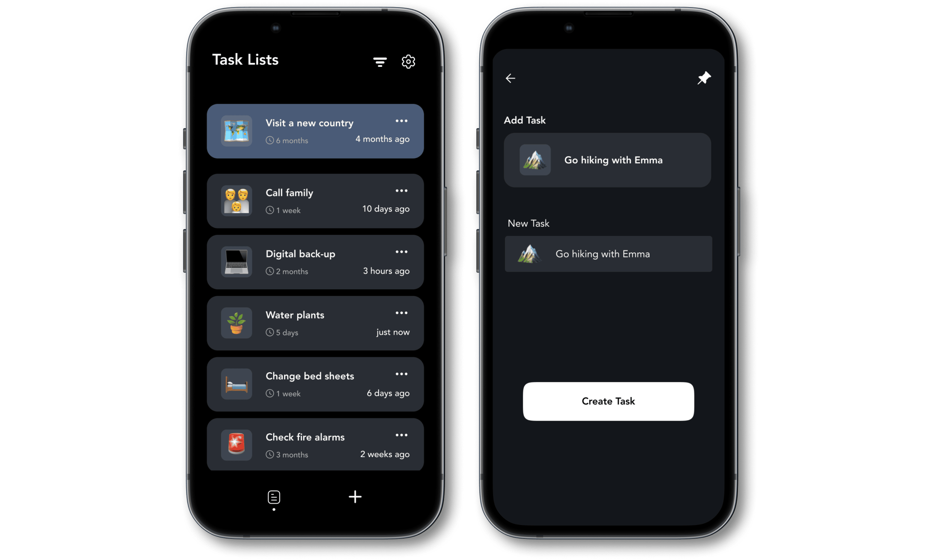This screenshot has height=560, width=937.
Task: Select the Task Lists tab at bottom
Action: 274,497
